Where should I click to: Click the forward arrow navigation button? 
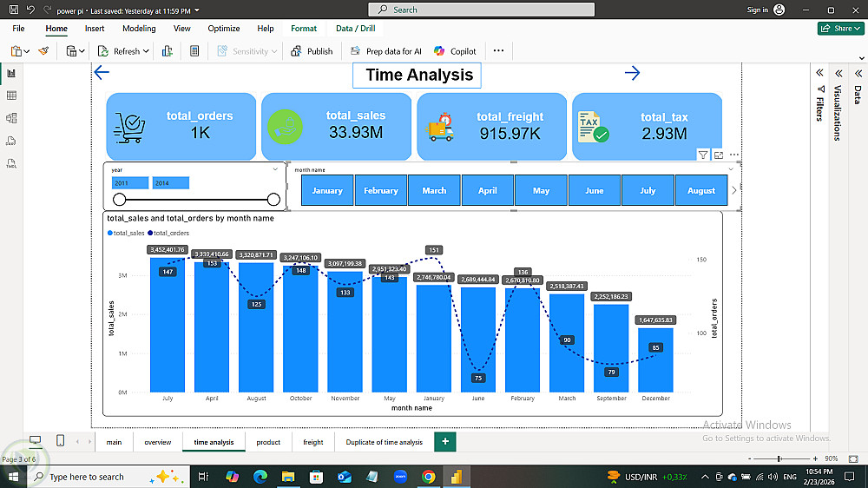click(x=632, y=73)
